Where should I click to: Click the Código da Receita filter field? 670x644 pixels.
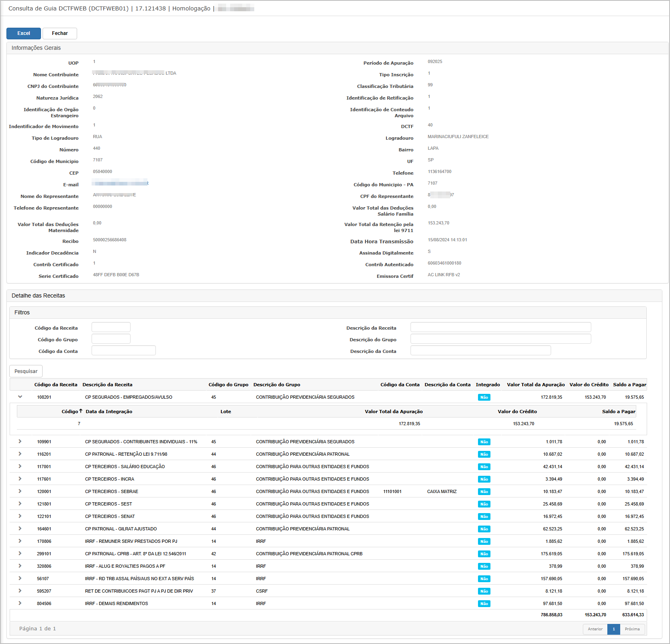click(x=111, y=327)
